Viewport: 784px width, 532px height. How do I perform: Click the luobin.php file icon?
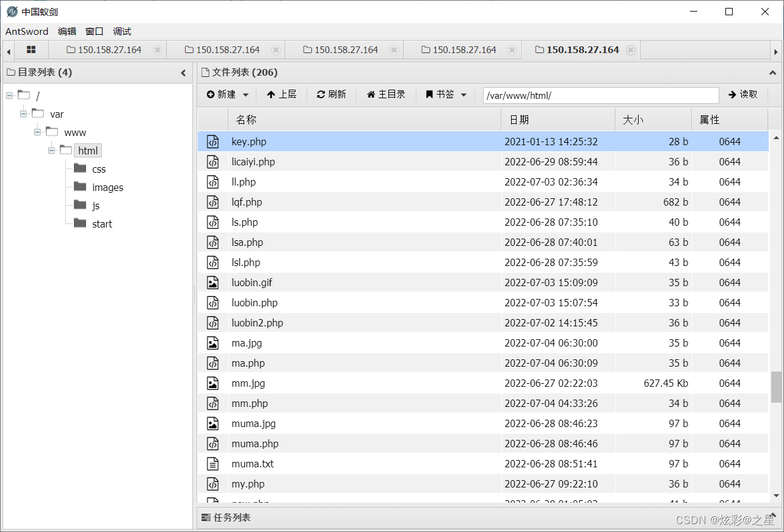pos(212,303)
